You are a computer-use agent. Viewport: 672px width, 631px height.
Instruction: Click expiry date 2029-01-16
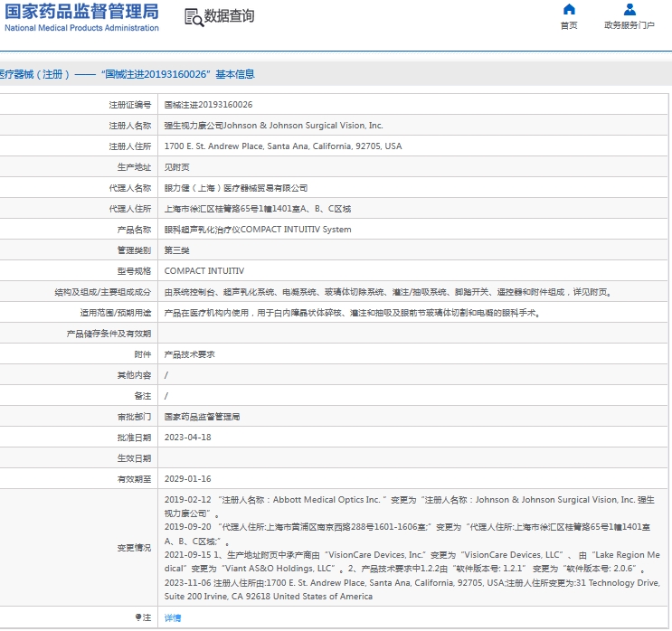[x=188, y=479]
